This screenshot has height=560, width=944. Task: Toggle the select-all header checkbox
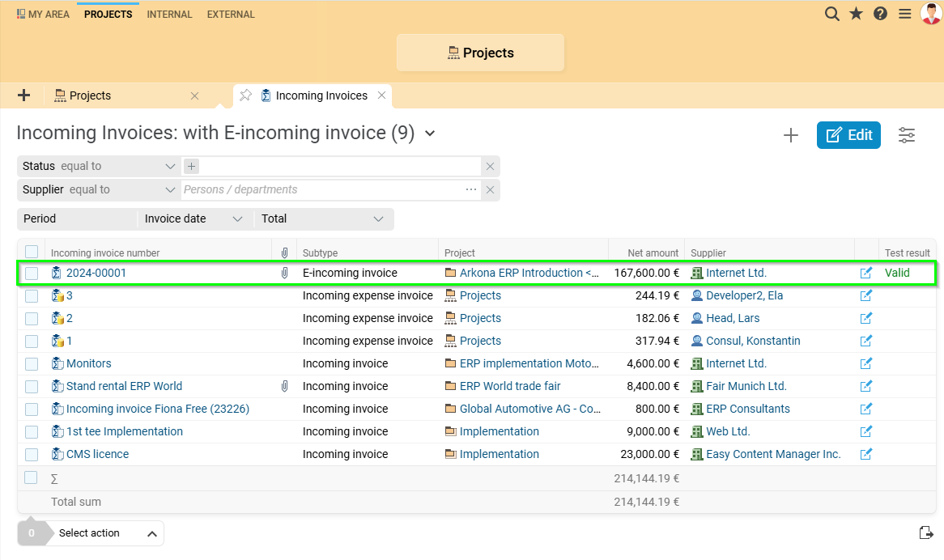pos(32,252)
